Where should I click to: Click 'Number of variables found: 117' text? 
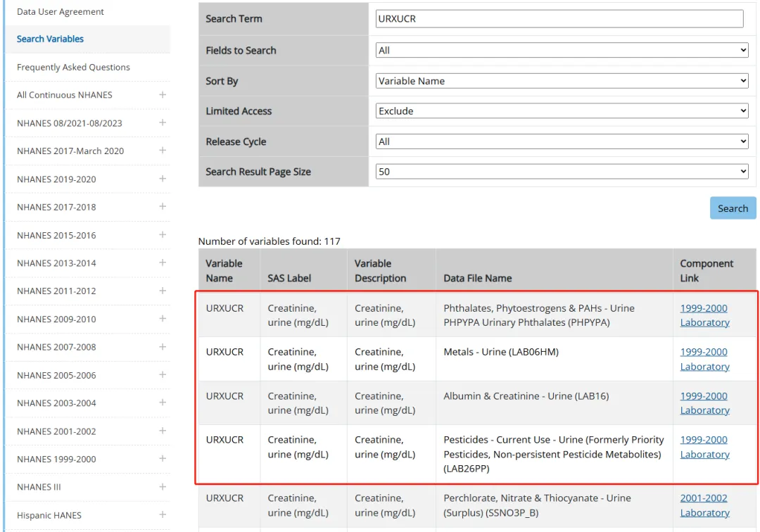tap(269, 241)
